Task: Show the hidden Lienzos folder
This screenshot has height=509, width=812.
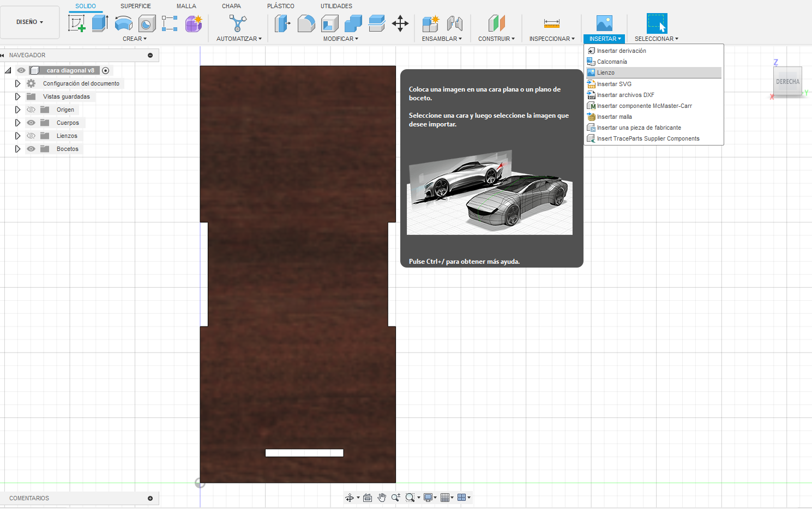Action: pos(31,136)
